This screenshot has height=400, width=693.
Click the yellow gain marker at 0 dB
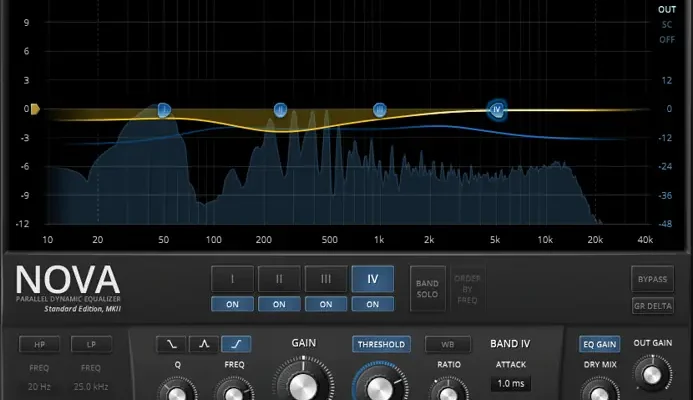(34, 108)
